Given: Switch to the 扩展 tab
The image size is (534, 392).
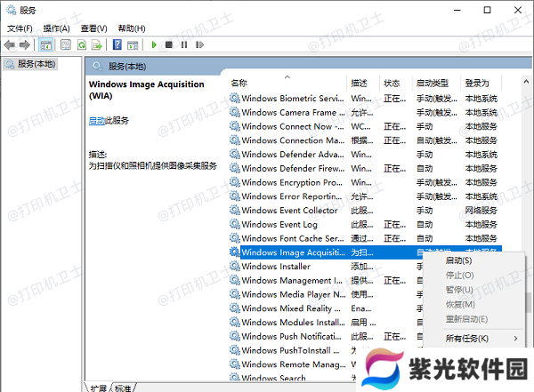Looking at the screenshot, I should point(99,388).
